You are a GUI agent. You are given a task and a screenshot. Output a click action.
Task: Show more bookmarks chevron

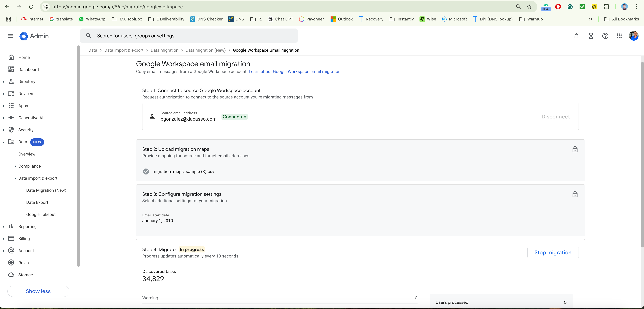(x=590, y=19)
